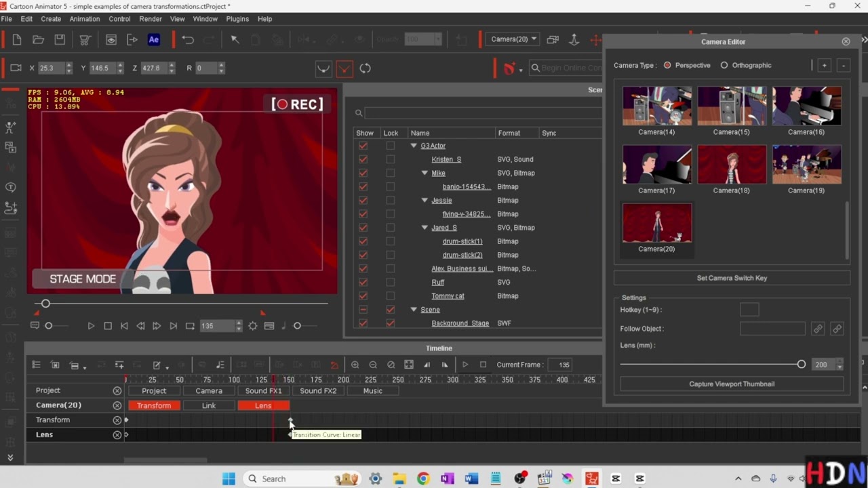Open the Lens (mm) value stepper
The height and width of the screenshot is (488, 868).
pyautogui.click(x=840, y=365)
